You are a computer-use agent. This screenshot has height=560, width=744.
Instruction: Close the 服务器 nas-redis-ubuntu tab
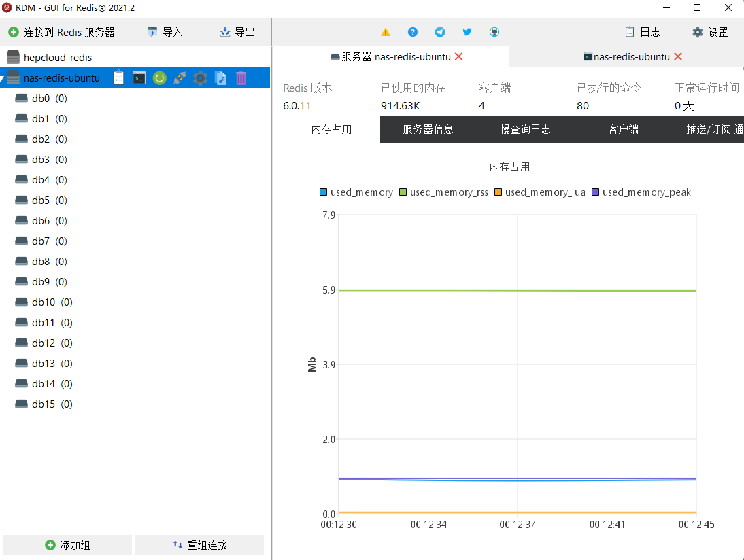(x=459, y=56)
